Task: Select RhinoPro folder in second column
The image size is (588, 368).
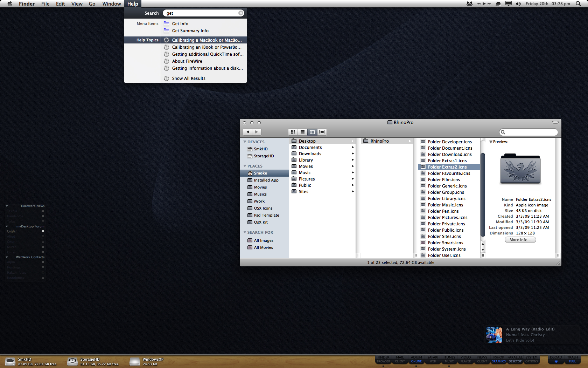Action: click(387, 141)
